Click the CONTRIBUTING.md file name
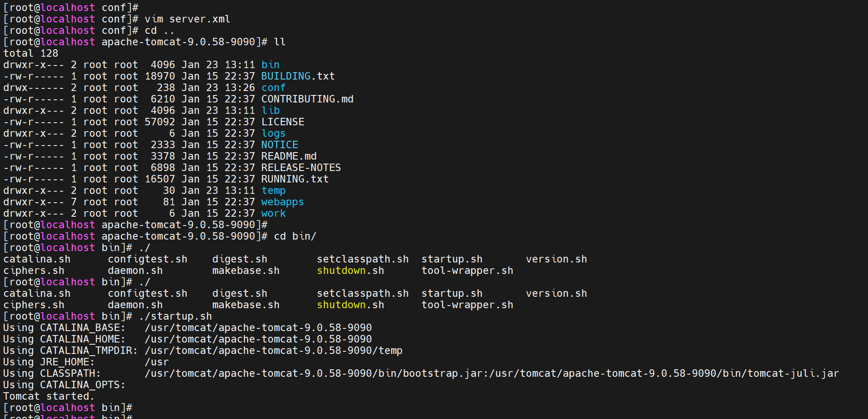Viewport: 868px width, 419px height. [x=307, y=99]
